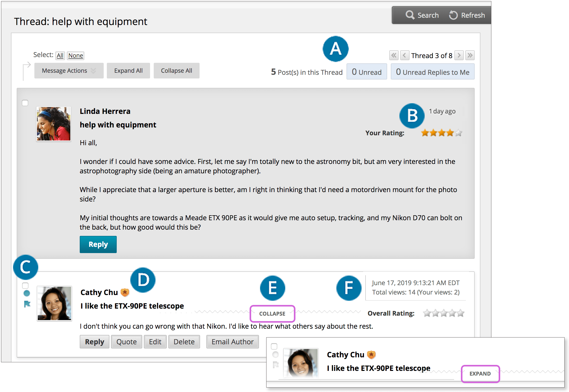
Task: Click the Search icon in the top toolbar
Action: [410, 15]
